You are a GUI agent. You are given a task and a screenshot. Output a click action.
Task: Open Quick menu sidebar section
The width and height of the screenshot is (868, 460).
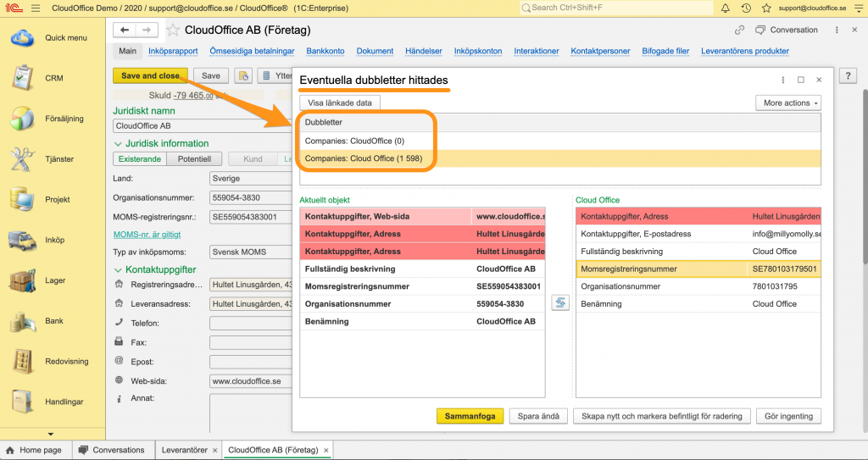click(53, 37)
